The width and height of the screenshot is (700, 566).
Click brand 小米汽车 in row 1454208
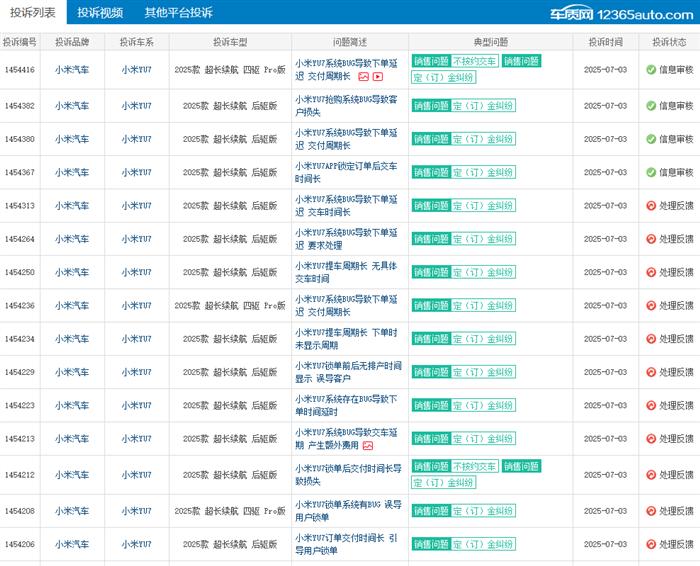pos(72,511)
